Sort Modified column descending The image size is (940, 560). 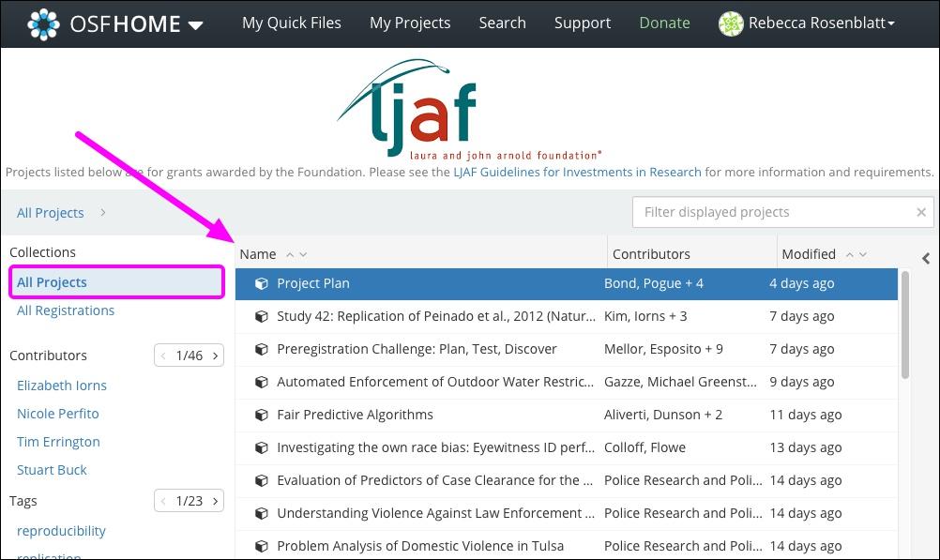[863, 255]
